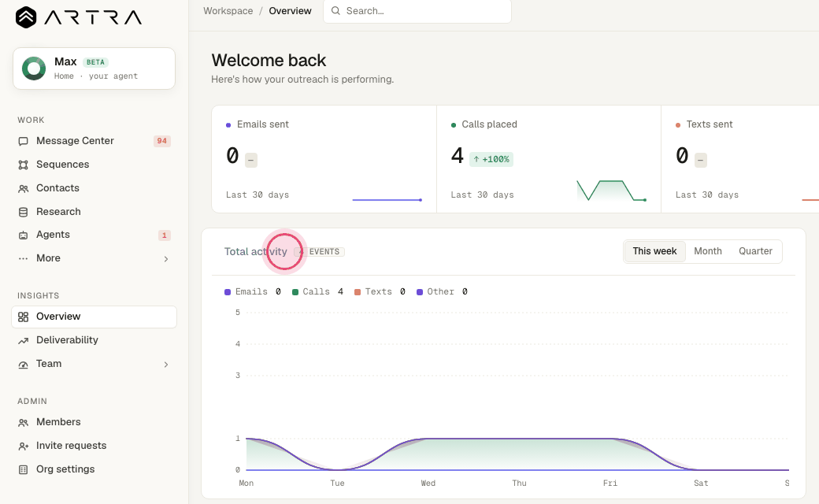Open the Max agent home card
The width and height of the screenshot is (819, 504).
(94, 69)
